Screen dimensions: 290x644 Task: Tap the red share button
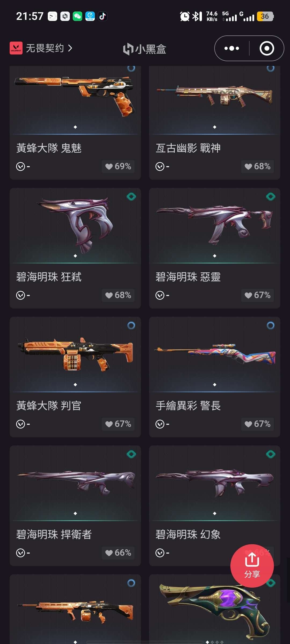pos(252,566)
